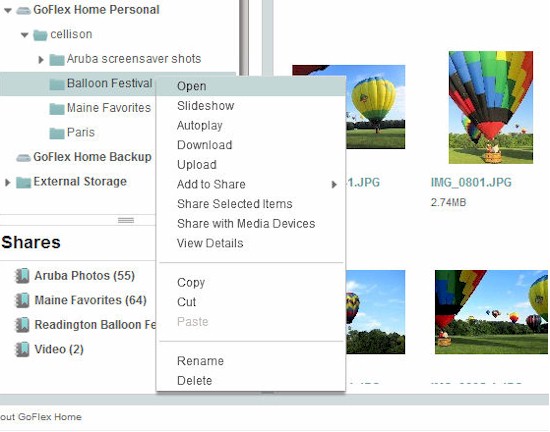This screenshot has width=550, height=432.
Task: Click the yellow-green balloon thumbnail
Action: [x=376, y=107]
